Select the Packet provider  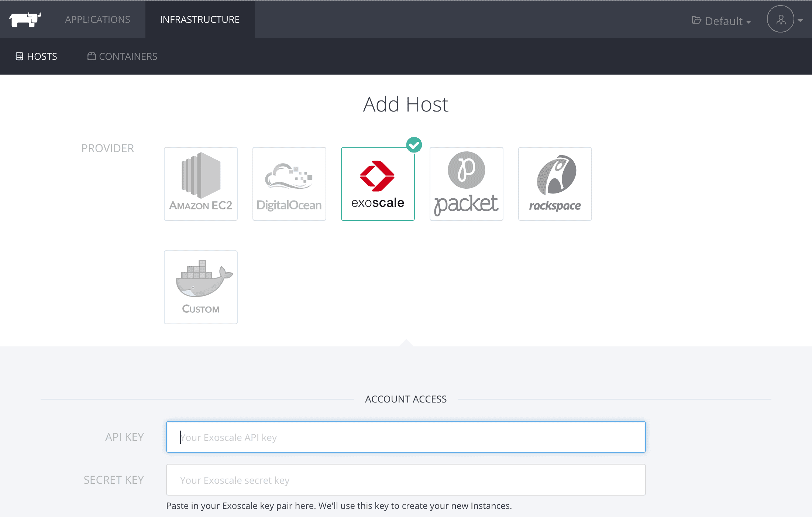[x=467, y=184]
